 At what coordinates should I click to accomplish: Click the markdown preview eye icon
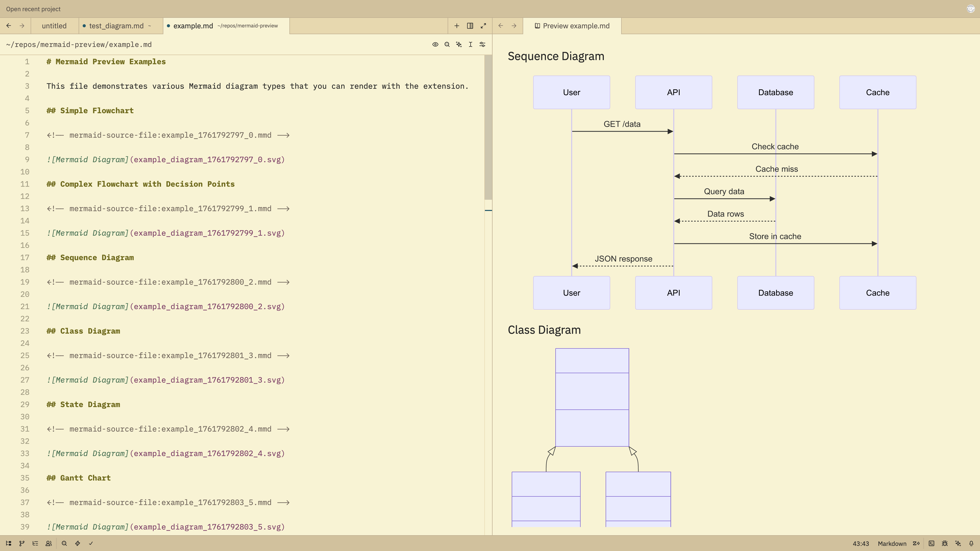coord(435,44)
